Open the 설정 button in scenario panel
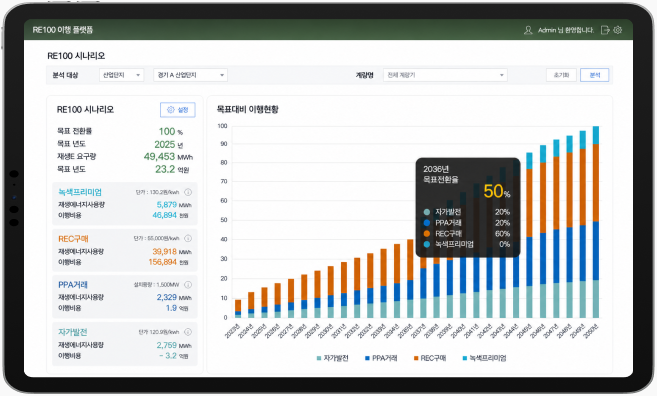The width and height of the screenshot is (657, 396). (x=178, y=110)
